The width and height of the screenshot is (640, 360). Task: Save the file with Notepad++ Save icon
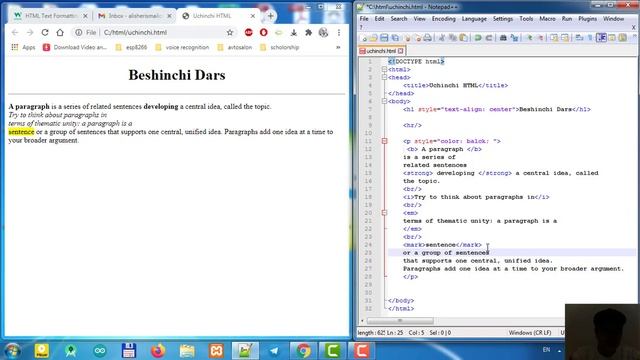click(x=384, y=38)
